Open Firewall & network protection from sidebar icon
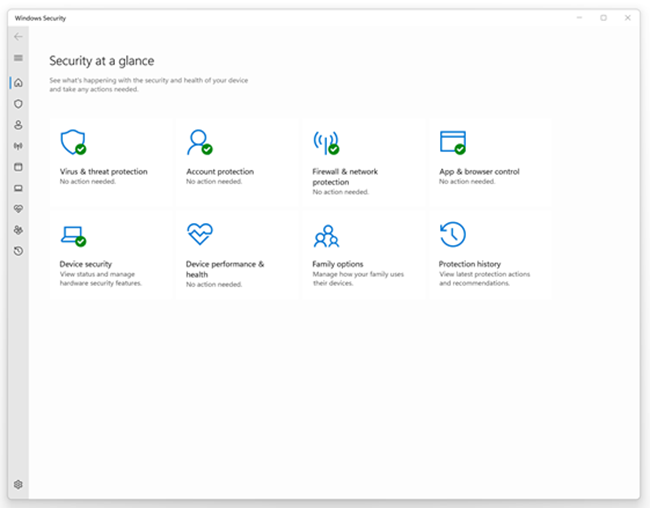Screen dimensions: 650x508 (x=18, y=146)
